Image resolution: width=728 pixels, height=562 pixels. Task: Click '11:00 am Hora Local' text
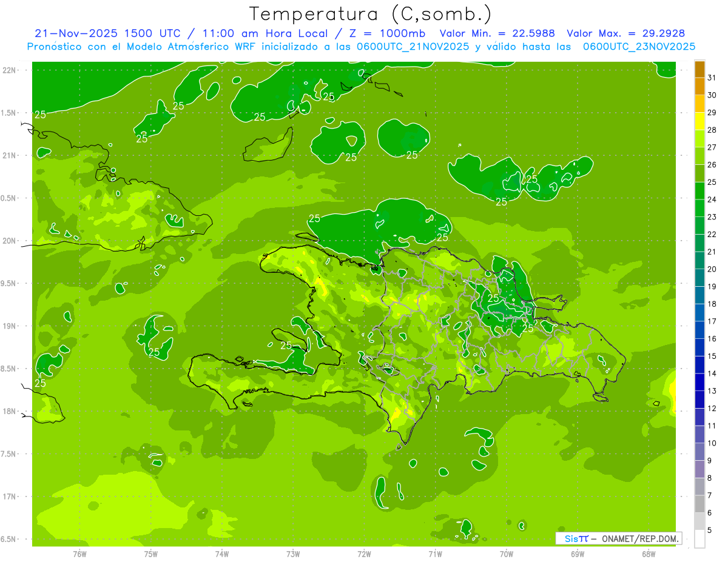point(266,33)
